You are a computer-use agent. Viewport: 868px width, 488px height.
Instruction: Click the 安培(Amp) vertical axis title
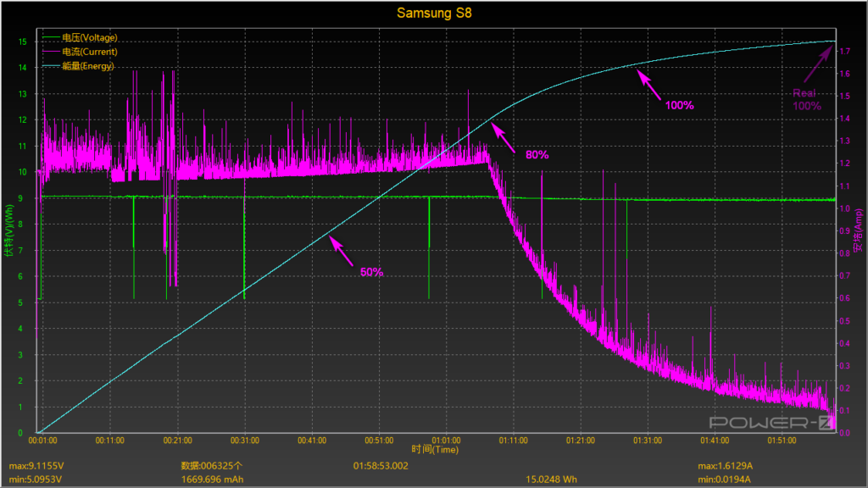click(x=859, y=230)
